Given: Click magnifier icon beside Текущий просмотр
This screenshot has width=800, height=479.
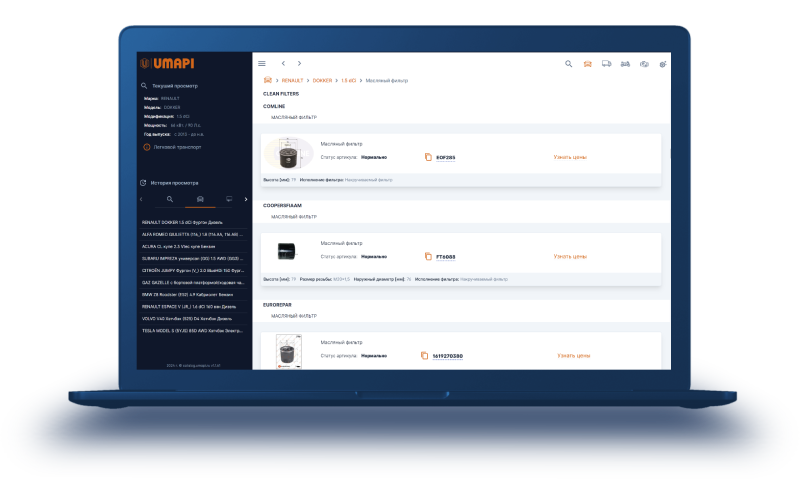Looking at the screenshot, I should tap(144, 86).
